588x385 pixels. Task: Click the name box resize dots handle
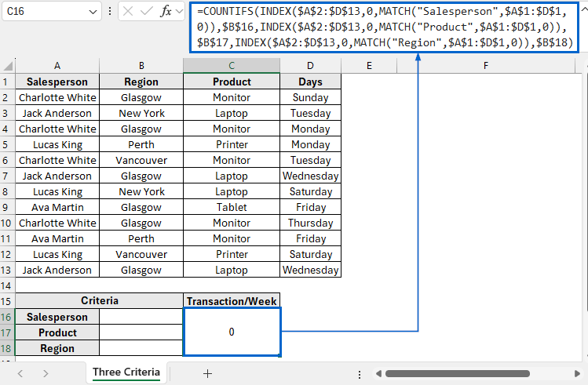click(109, 12)
